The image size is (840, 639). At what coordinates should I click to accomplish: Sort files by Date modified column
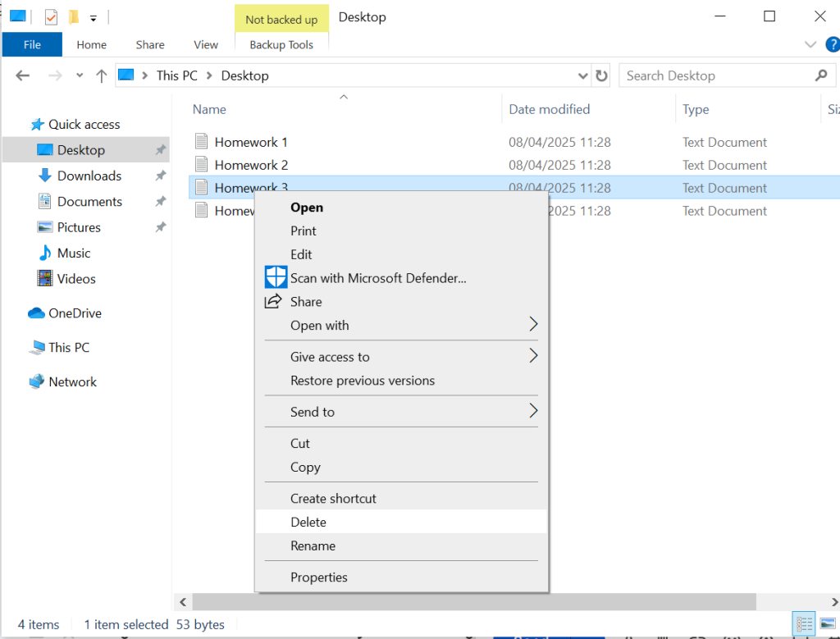549,109
